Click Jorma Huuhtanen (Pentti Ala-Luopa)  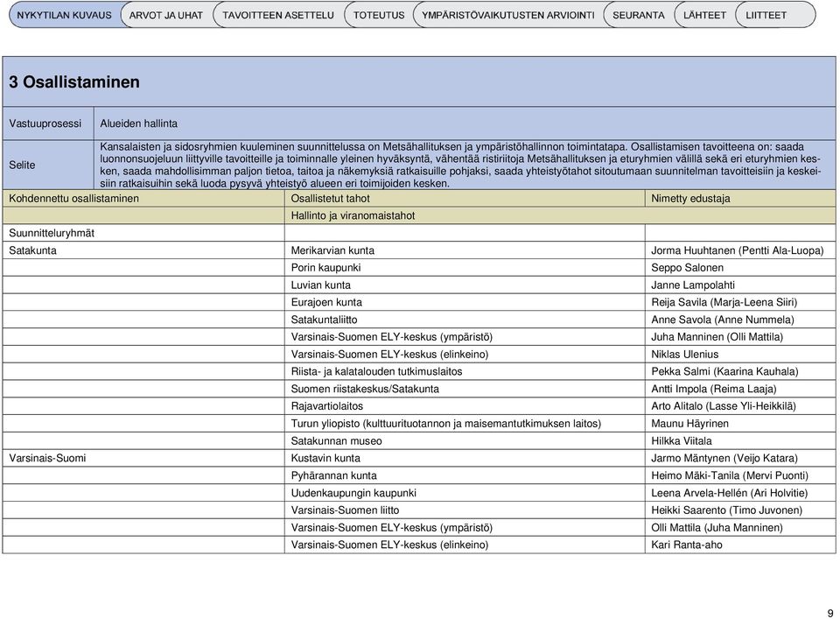tap(740, 250)
